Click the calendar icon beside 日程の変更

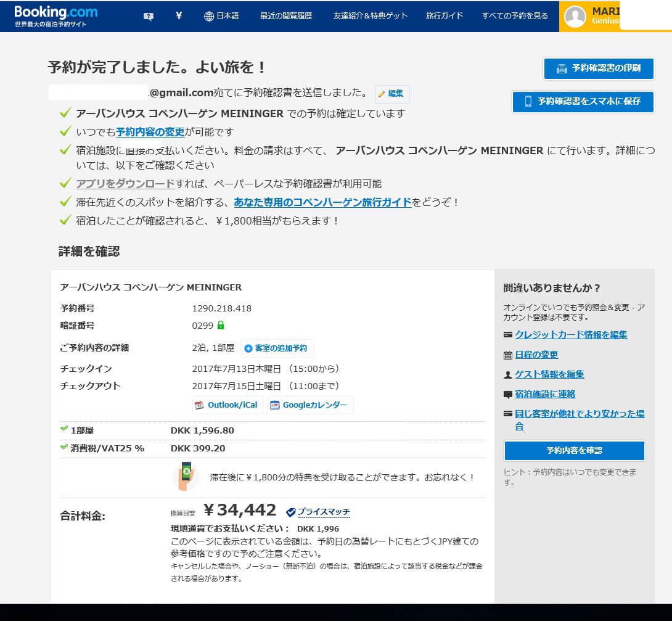[x=508, y=355]
